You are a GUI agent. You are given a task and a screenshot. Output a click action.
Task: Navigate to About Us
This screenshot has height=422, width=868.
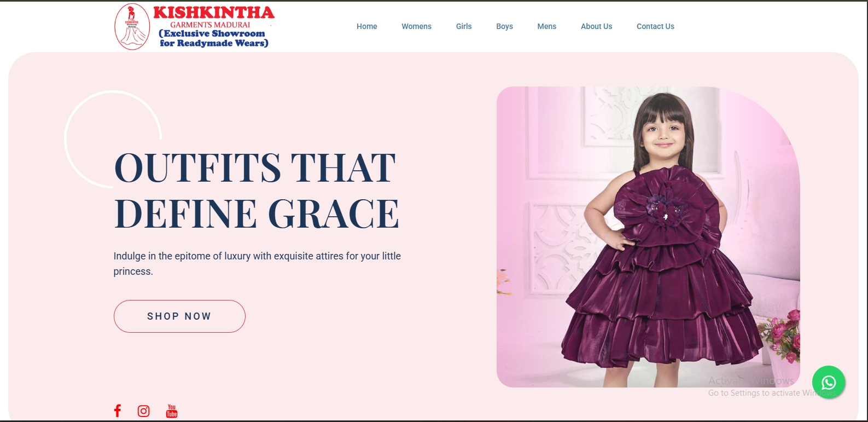(x=596, y=26)
